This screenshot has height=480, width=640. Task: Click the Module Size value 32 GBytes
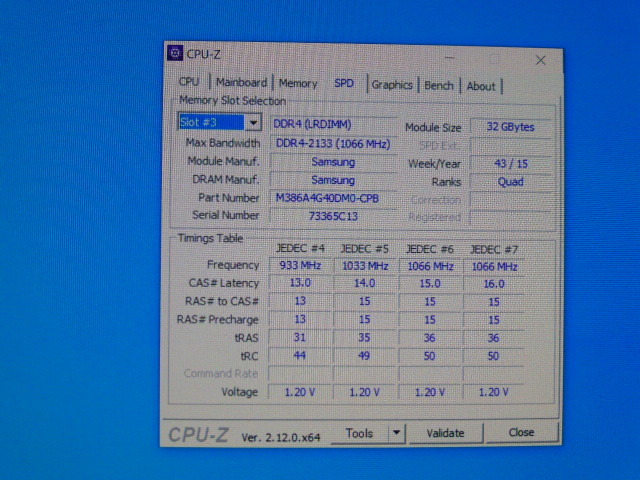[510, 127]
